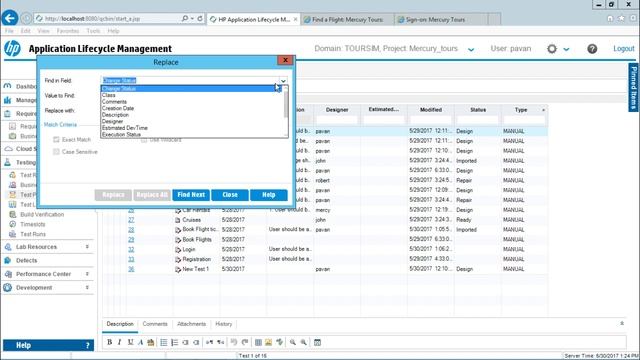
Task: Click calendar icon in description toolbar
Action: click(x=317, y=342)
